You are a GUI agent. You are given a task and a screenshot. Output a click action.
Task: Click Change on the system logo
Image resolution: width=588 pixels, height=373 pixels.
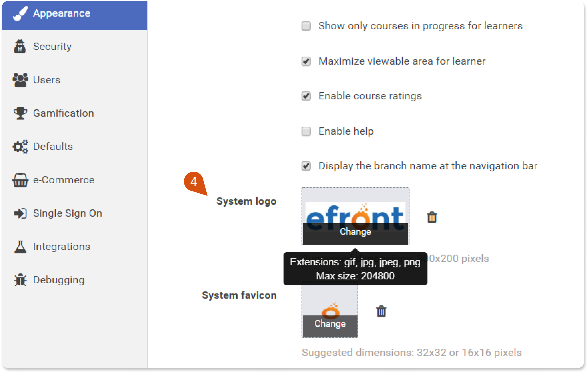pos(355,232)
